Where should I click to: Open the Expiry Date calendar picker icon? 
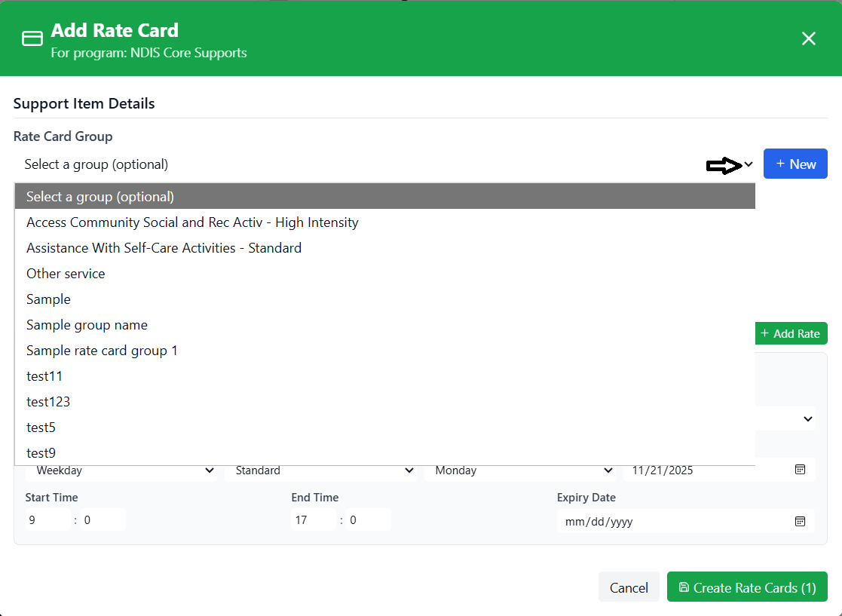[x=800, y=521]
